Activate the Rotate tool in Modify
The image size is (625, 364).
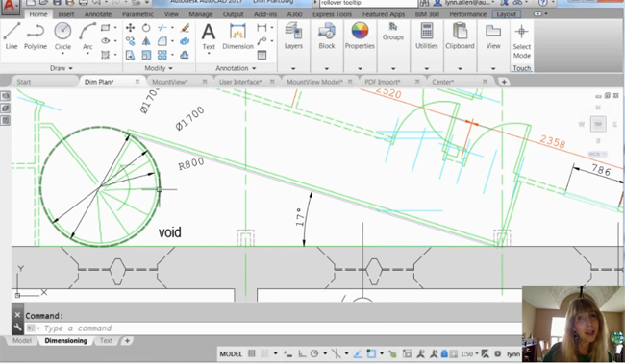click(x=146, y=28)
